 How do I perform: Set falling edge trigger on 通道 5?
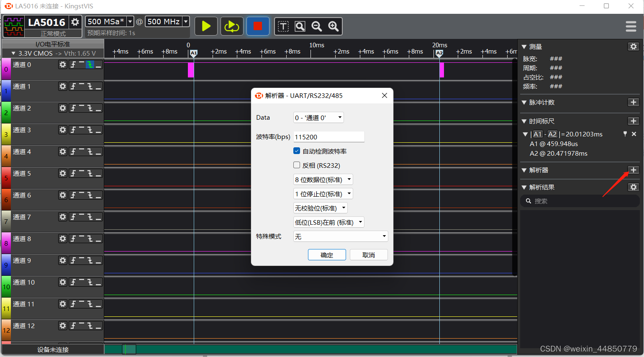pyautogui.click(x=90, y=173)
